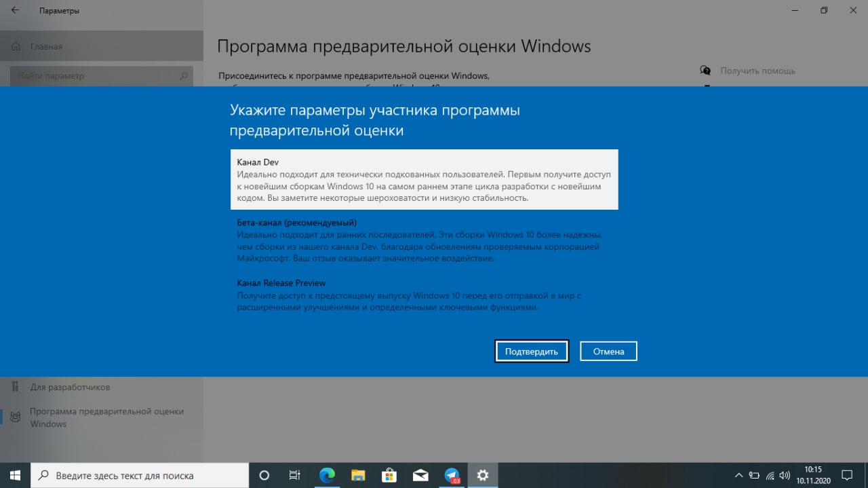
Task: Confirm with the Подтвердить button
Action: point(532,351)
